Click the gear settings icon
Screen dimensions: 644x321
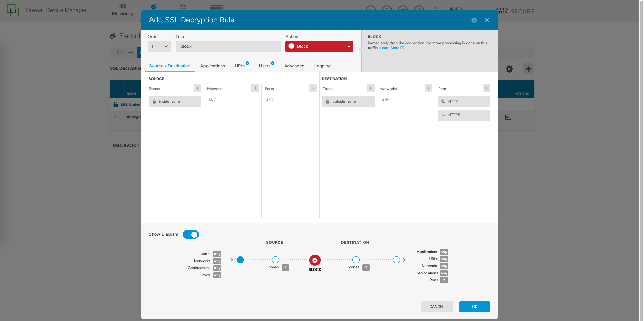tap(509, 69)
